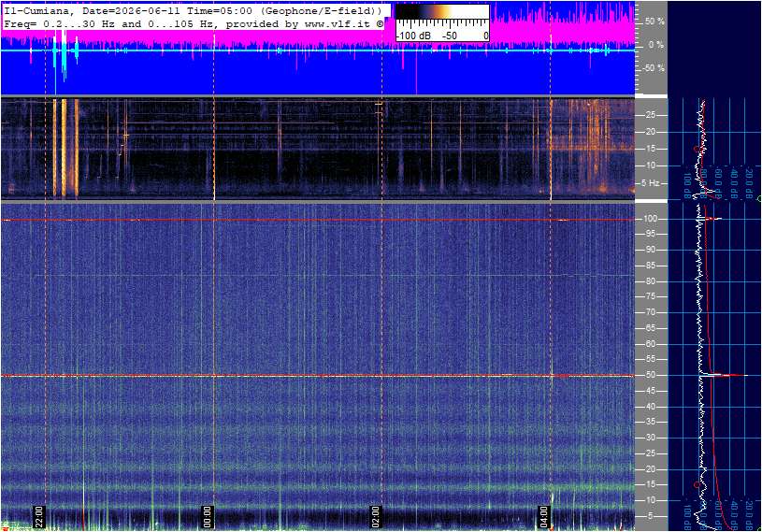Viewport: 762px width, 532px height.
Task: Click red circle marker in upper spectrum plot
Action: [x=697, y=150]
